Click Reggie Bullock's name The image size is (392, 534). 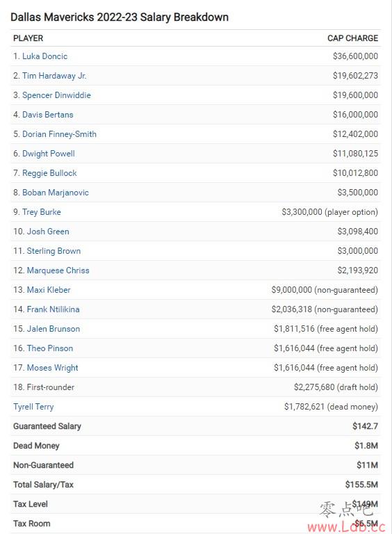point(49,173)
